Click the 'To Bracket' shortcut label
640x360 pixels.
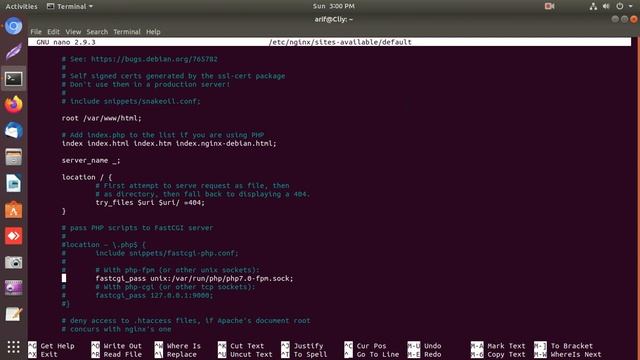(571, 346)
